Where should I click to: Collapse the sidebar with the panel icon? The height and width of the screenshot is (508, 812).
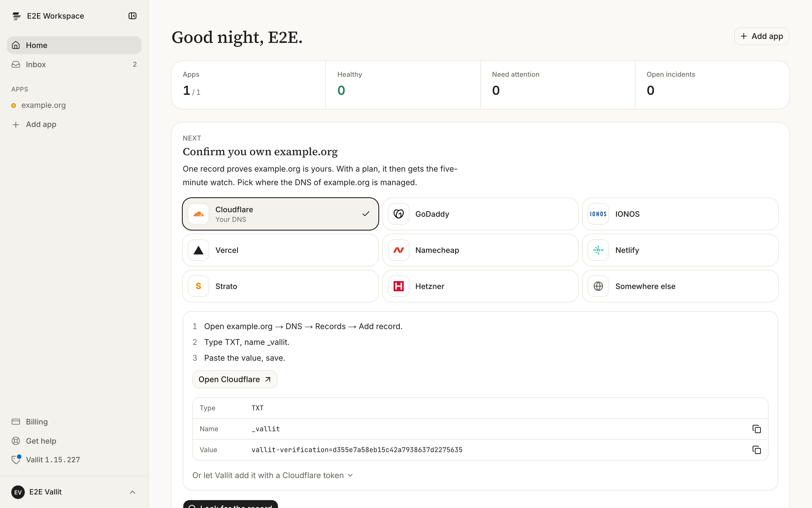tap(133, 16)
